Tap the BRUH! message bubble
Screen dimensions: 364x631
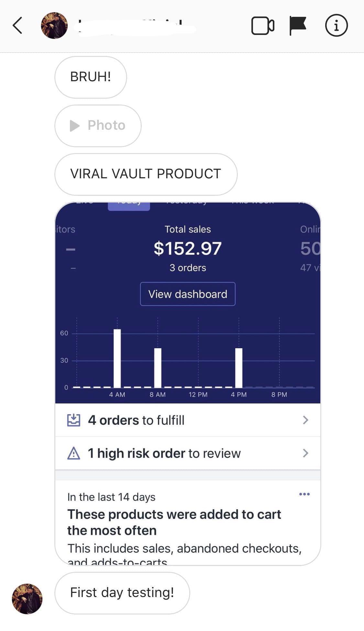[91, 77]
